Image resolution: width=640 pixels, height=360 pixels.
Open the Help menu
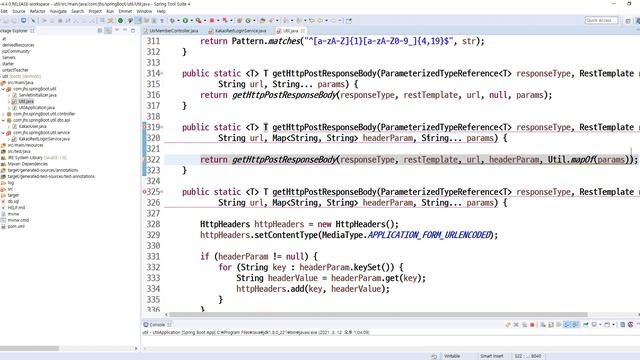point(161,11)
